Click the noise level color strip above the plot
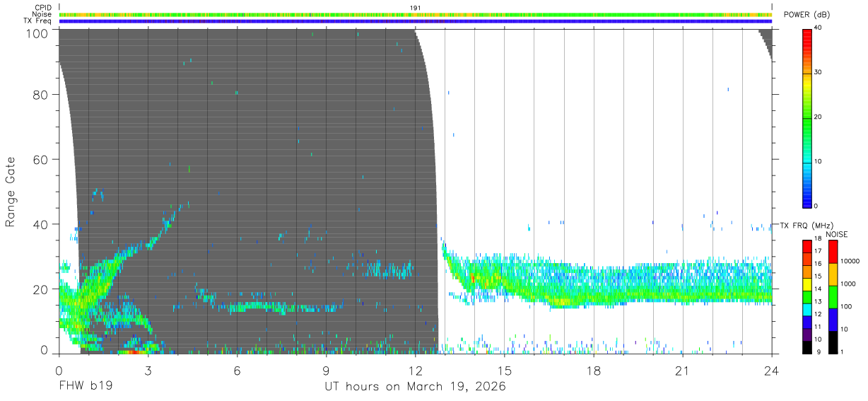 tap(415, 14)
